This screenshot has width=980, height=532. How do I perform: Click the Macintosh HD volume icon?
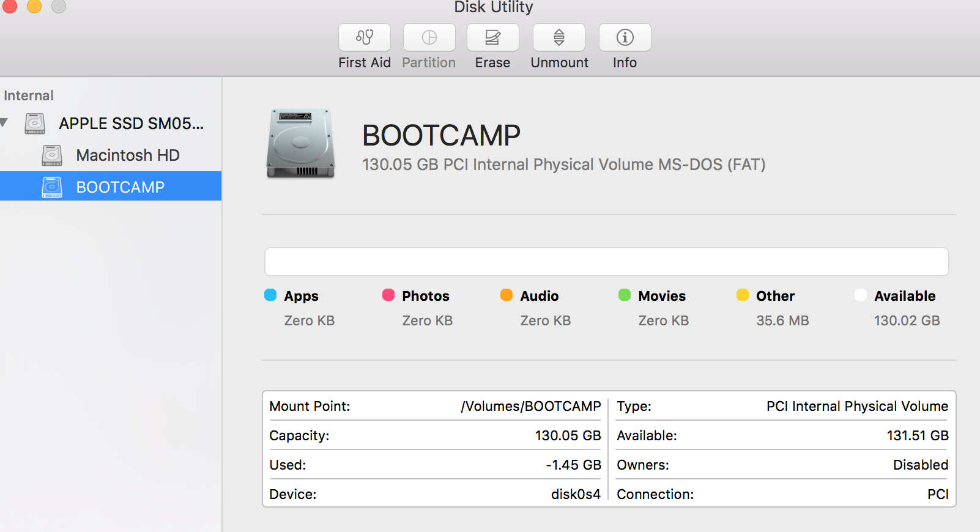point(52,155)
